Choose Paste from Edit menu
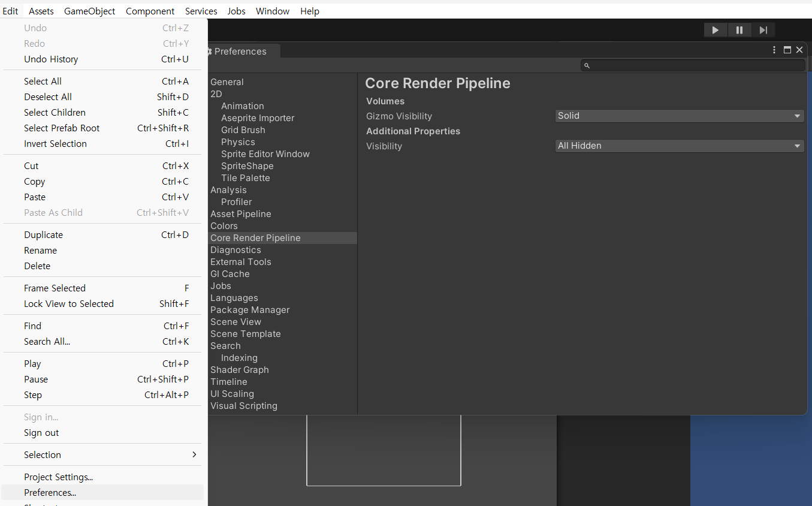Viewport: 812px width, 506px height. [x=103, y=197]
